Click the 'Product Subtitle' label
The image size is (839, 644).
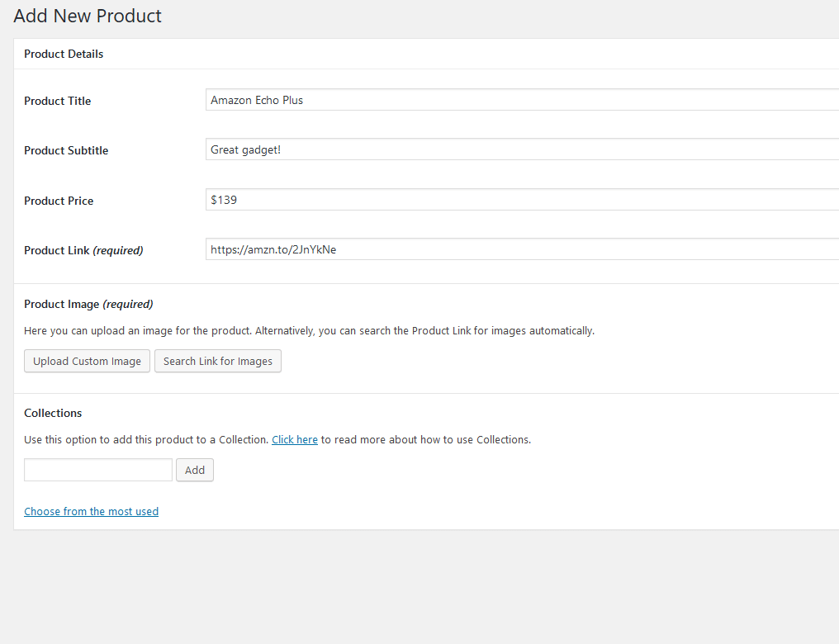coord(66,151)
